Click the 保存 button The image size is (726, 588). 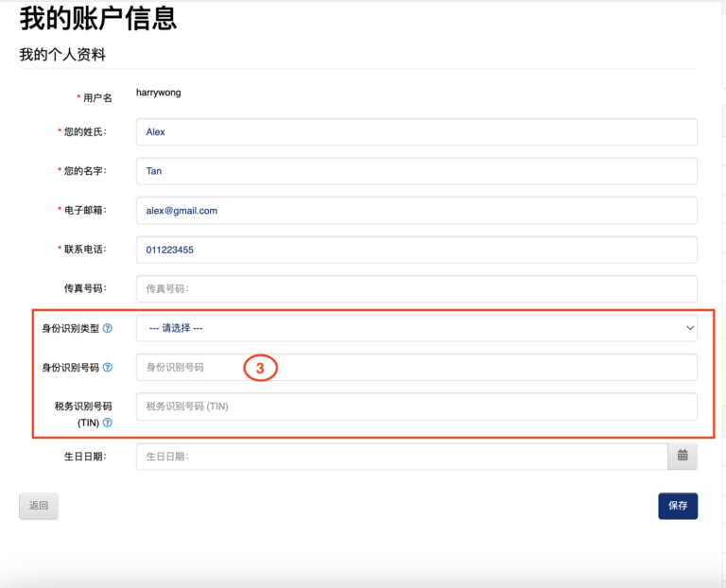[x=678, y=506]
